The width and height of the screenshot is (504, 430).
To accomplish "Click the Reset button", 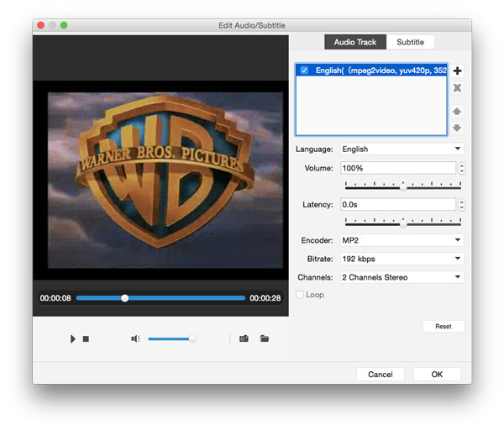I will 443,326.
